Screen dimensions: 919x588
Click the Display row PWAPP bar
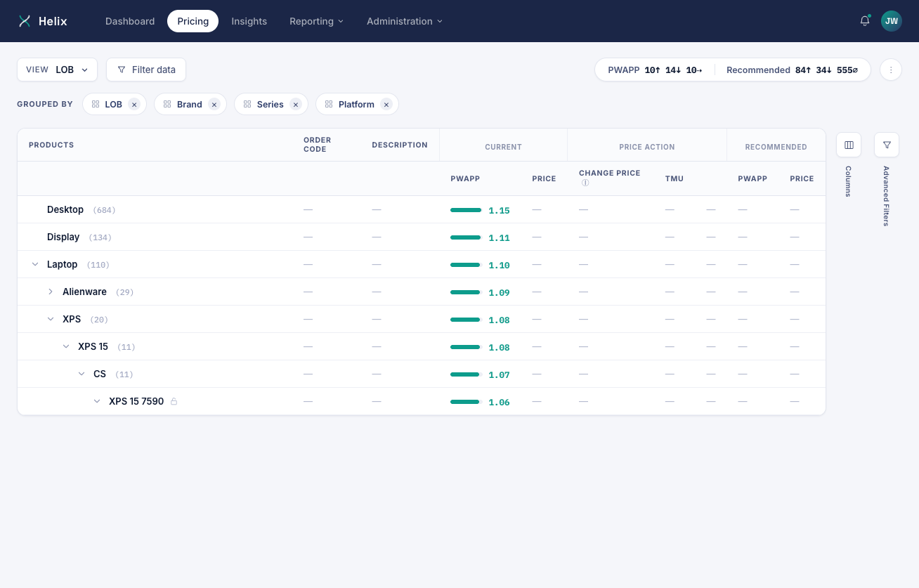point(466,237)
